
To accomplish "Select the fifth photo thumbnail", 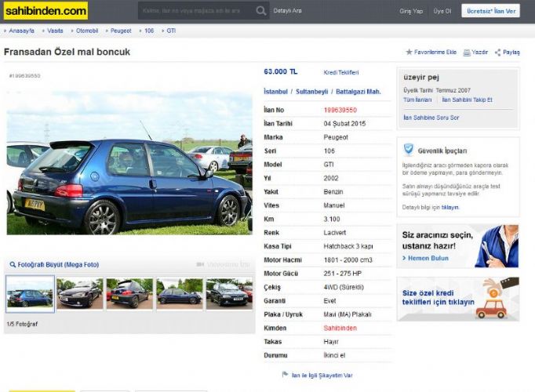I will coord(229,294).
